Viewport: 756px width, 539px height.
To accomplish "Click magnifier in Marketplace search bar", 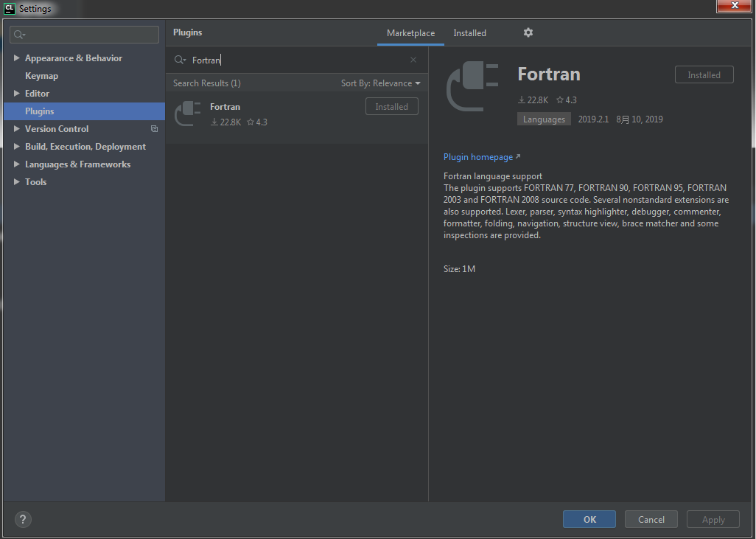I will (x=179, y=60).
